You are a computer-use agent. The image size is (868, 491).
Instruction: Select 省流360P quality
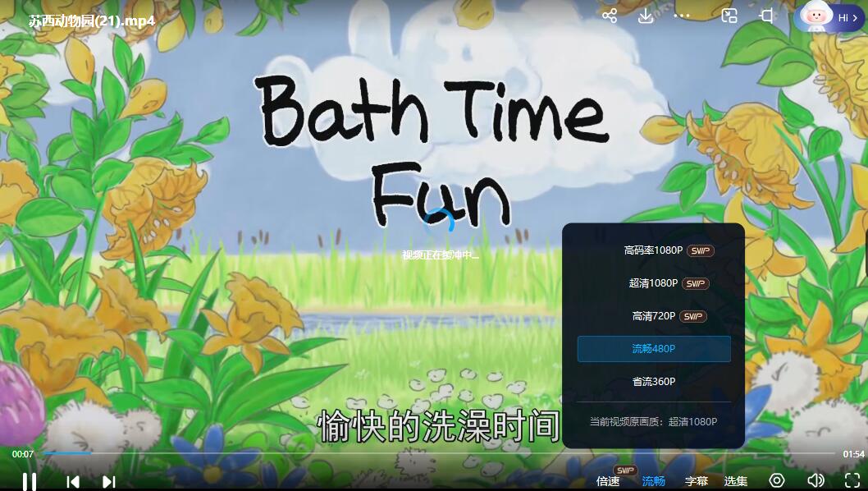click(654, 381)
